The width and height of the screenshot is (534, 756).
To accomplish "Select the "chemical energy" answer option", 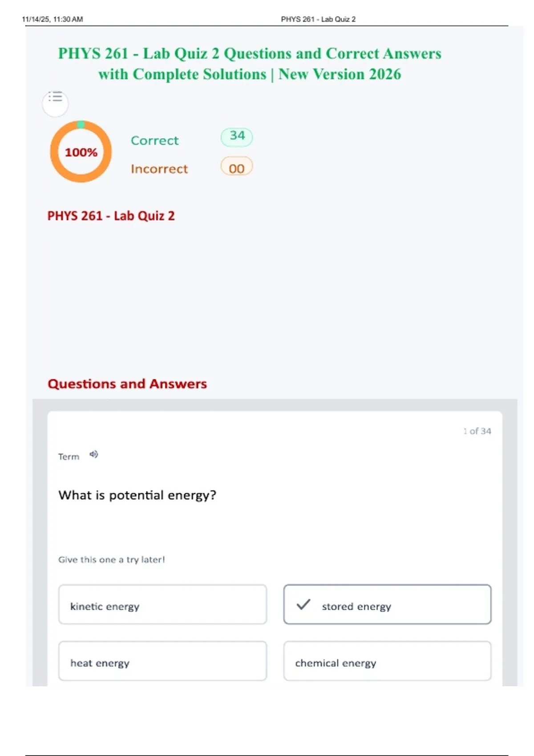I will point(387,661).
